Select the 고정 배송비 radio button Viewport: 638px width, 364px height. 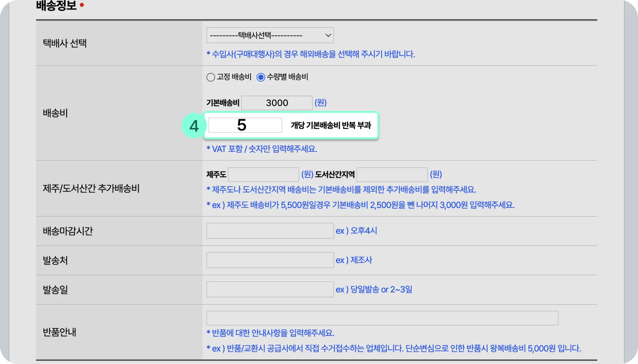pos(211,77)
